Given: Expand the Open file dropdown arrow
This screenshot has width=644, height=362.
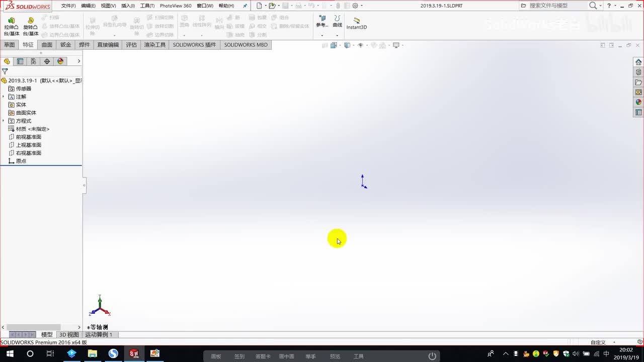Looking at the screenshot, I should click(x=278, y=6).
